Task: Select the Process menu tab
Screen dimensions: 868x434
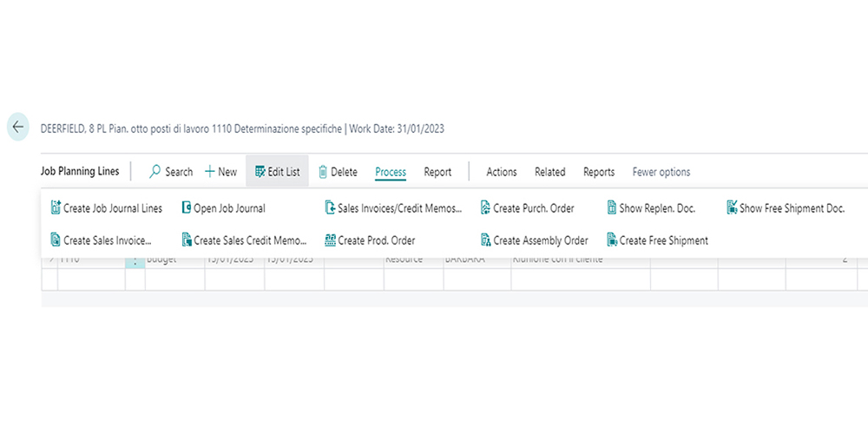Action: 391,172
